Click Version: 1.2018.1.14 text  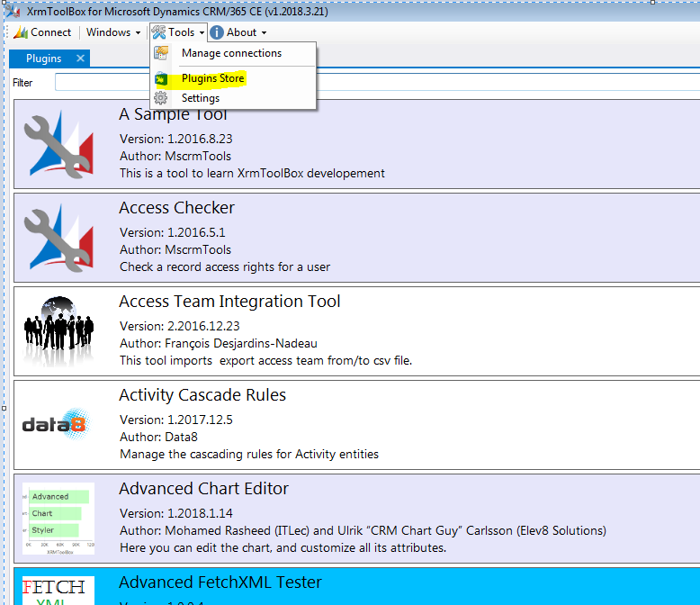(x=175, y=513)
